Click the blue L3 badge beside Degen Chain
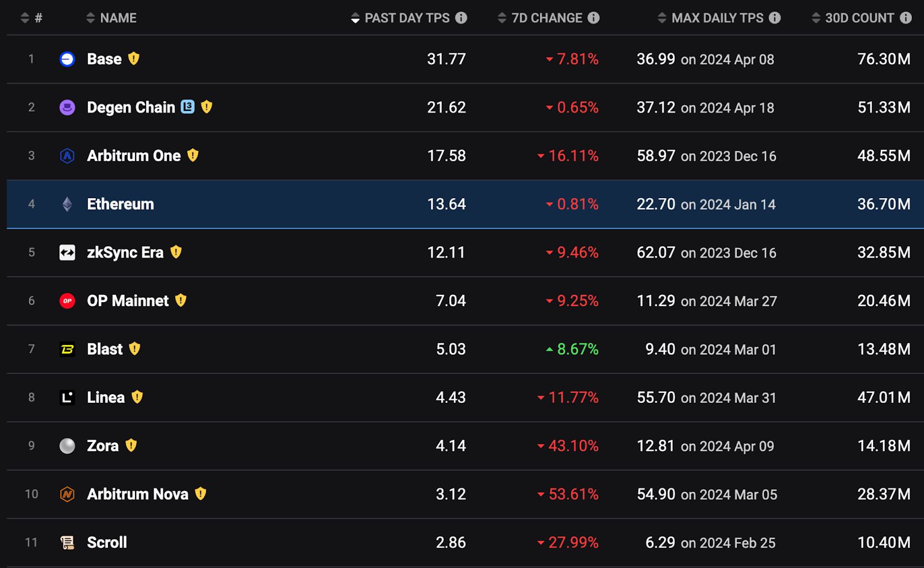924x568 pixels. pyautogui.click(x=188, y=107)
